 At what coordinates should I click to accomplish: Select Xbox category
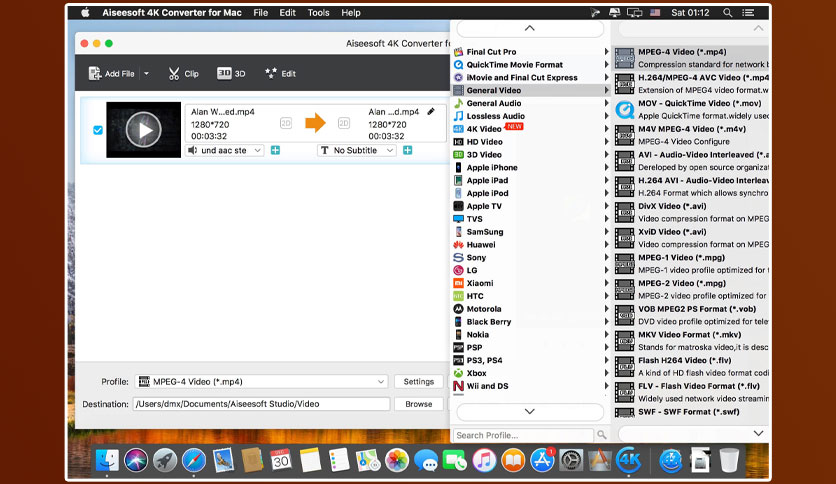[x=530, y=373]
